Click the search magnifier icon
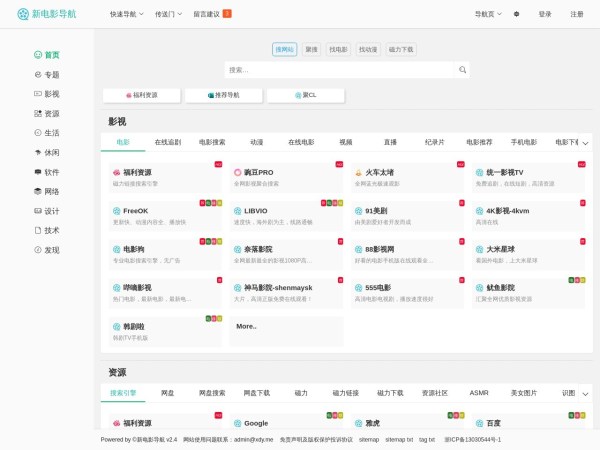 click(463, 70)
